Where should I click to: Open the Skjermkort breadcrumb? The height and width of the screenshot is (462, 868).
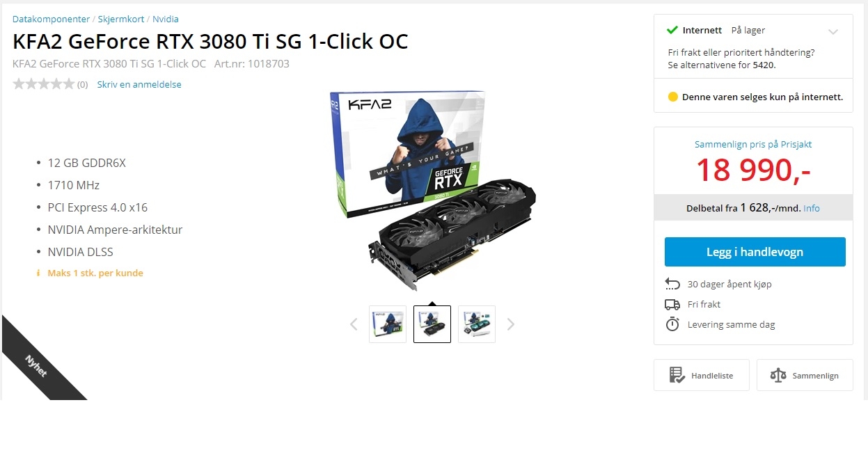coord(120,19)
